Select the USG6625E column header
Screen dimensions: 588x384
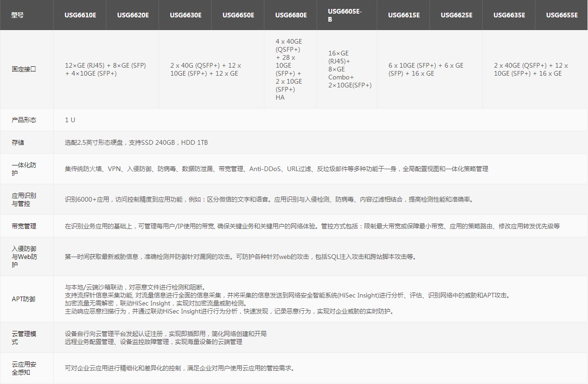[457, 15]
